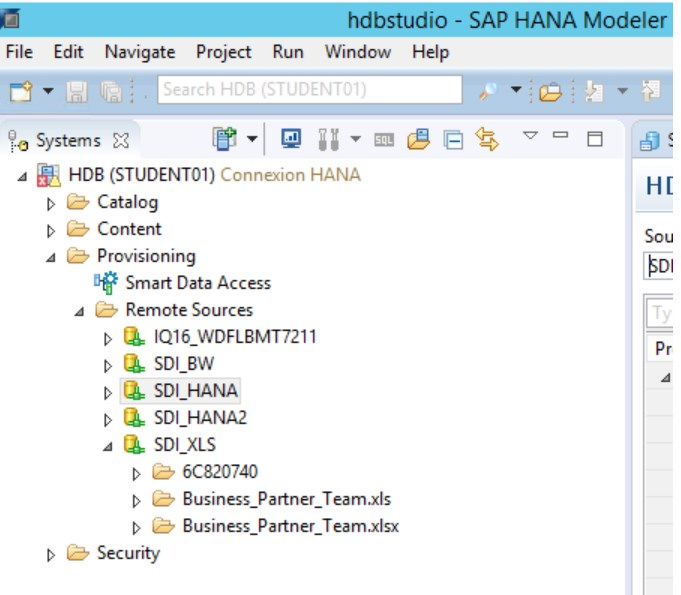Viewport: 681px width, 595px height.
Task: Click the find table folder icon
Action: pos(418,139)
